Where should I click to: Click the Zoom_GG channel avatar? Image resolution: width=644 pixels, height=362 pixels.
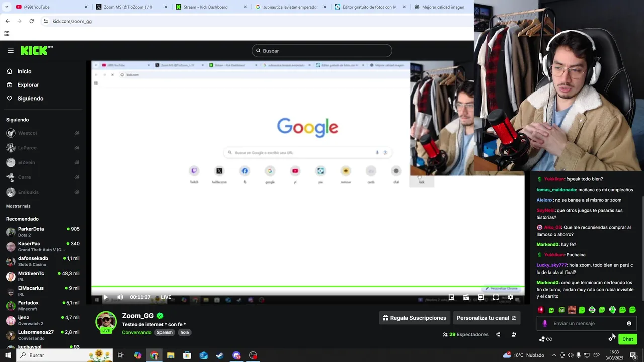tap(106, 322)
